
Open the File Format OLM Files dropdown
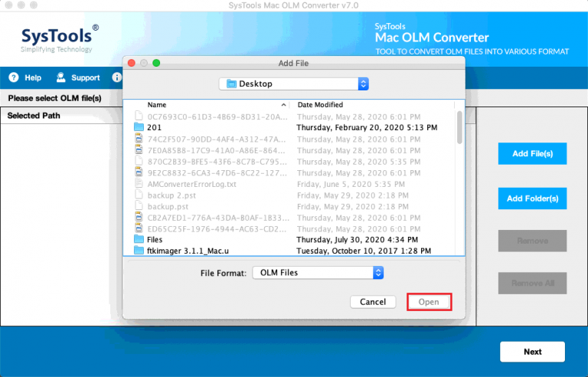pyautogui.click(x=317, y=272)
